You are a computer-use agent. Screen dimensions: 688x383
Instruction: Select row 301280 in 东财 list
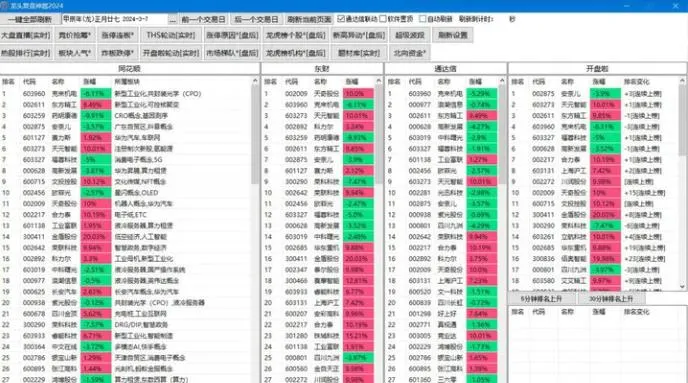pos(319,336)
